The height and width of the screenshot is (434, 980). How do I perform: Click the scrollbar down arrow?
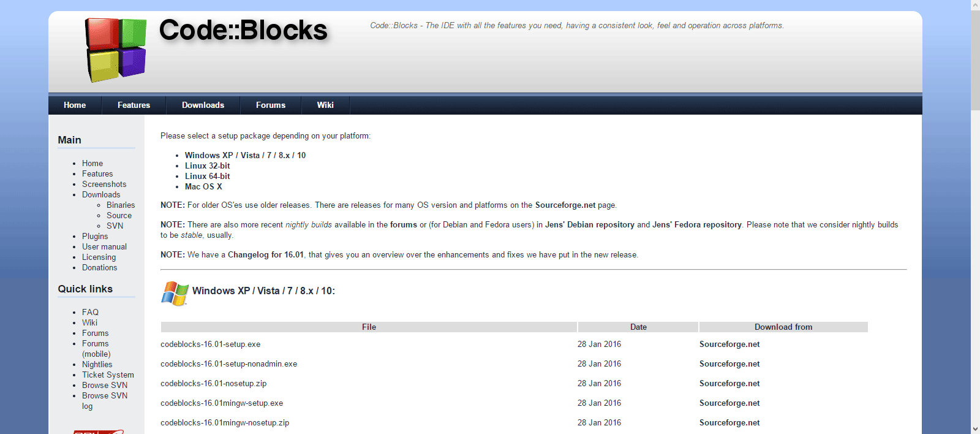975,428
